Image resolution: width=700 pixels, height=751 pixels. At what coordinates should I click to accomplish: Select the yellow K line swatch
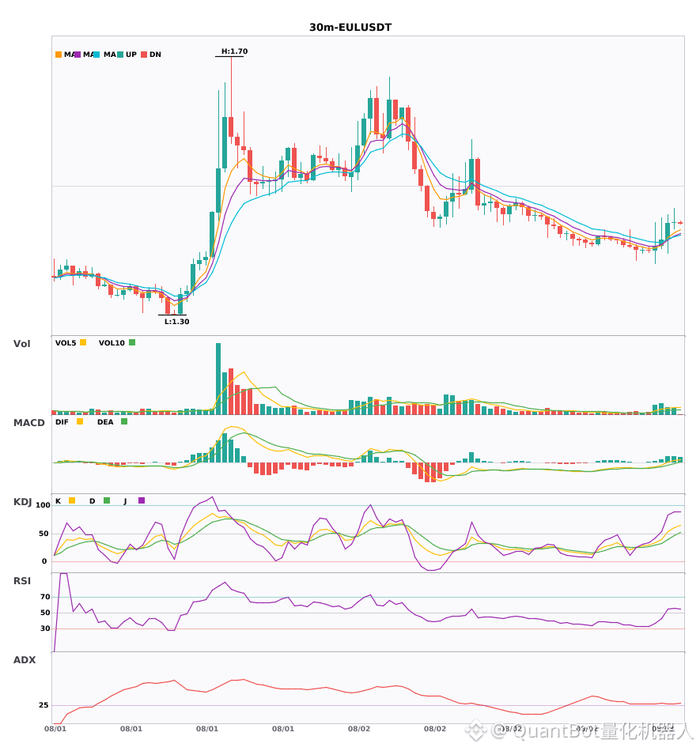72,500
